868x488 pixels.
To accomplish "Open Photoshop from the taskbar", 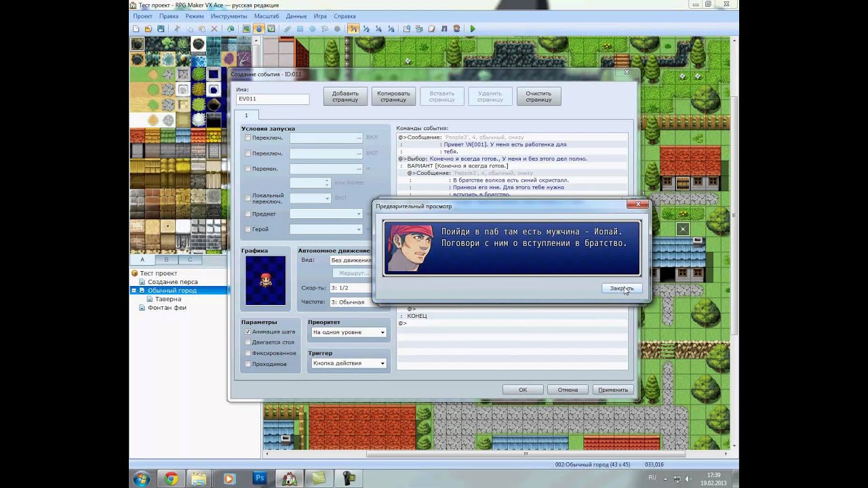I will (260, 479).
